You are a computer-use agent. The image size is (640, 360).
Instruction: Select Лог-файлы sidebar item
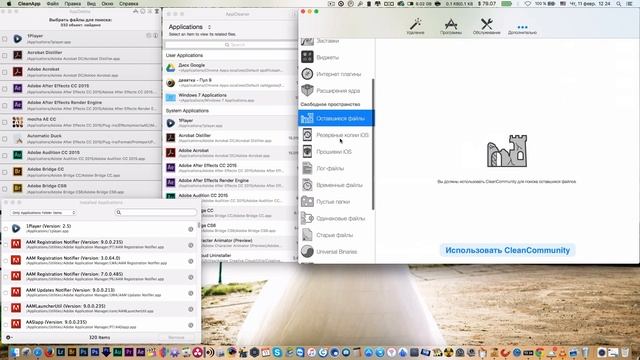[x=336, y=168]
